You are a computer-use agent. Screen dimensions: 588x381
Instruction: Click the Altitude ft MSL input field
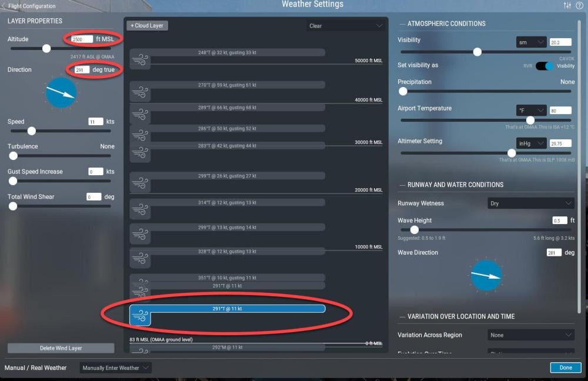tap(81, 39)
